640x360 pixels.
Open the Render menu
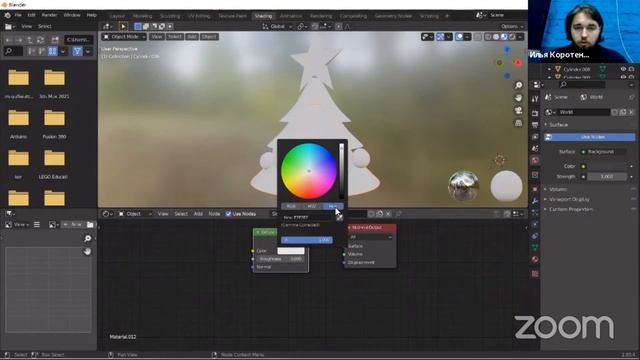[49, 15]
